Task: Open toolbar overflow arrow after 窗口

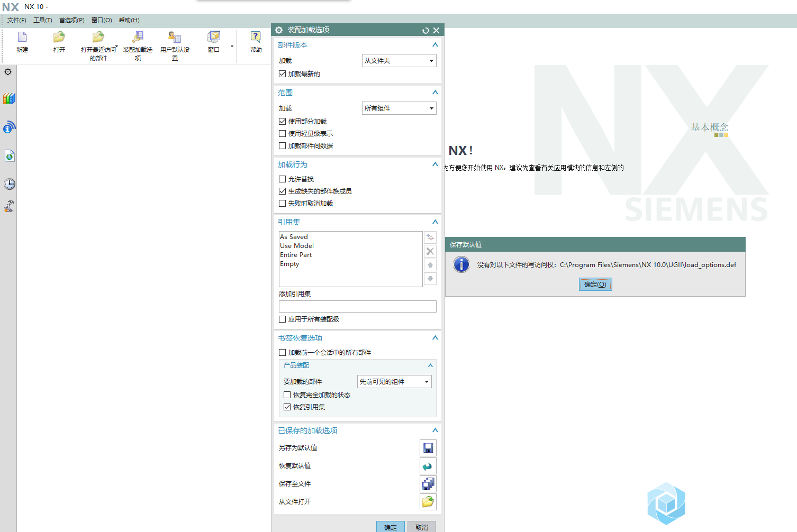Action: click(x=232, y=47)
